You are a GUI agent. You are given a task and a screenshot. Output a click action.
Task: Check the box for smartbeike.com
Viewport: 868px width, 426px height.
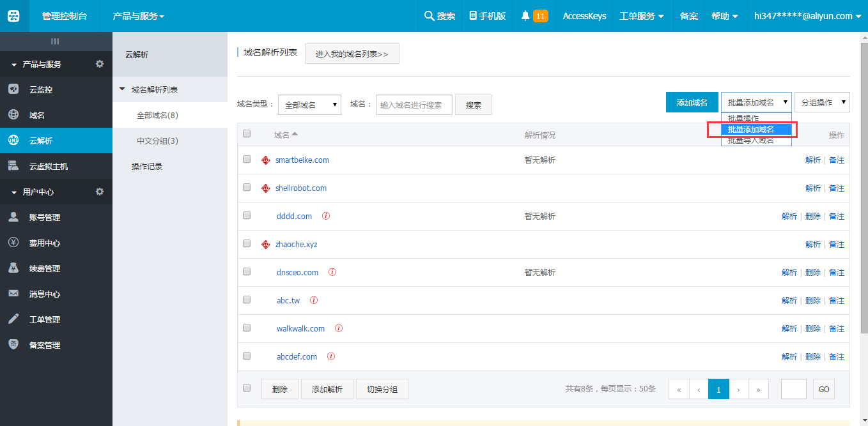[247, 160]
